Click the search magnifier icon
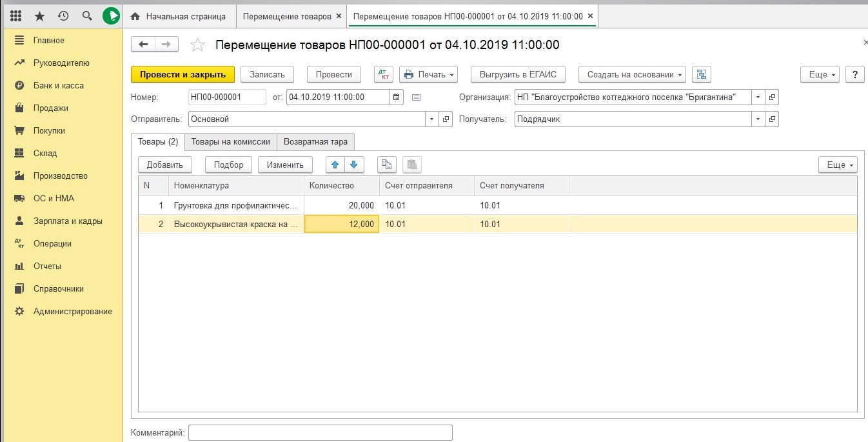Image resolution: width=868 pixels, height=442 pixels. tap(87, 16)
